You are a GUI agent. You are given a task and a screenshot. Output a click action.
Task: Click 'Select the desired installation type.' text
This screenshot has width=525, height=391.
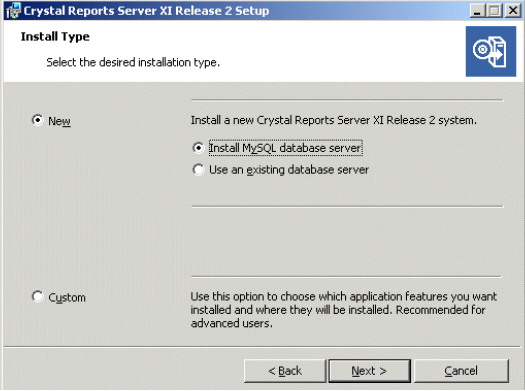(133, 62)
